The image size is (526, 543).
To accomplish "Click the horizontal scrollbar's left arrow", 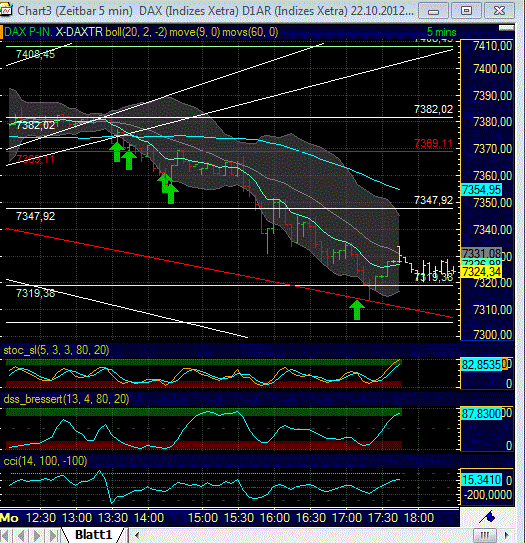I will (x=137, y=535).
